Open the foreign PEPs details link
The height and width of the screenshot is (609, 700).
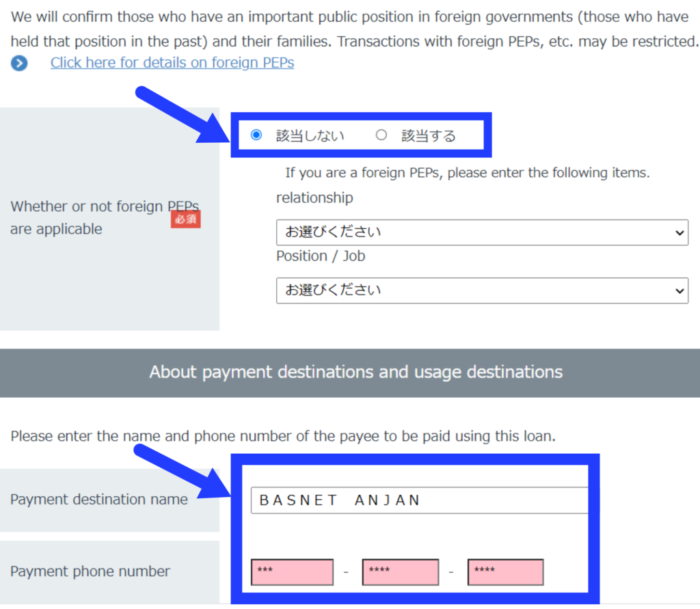pyautogui.click(x=172, y=63)
